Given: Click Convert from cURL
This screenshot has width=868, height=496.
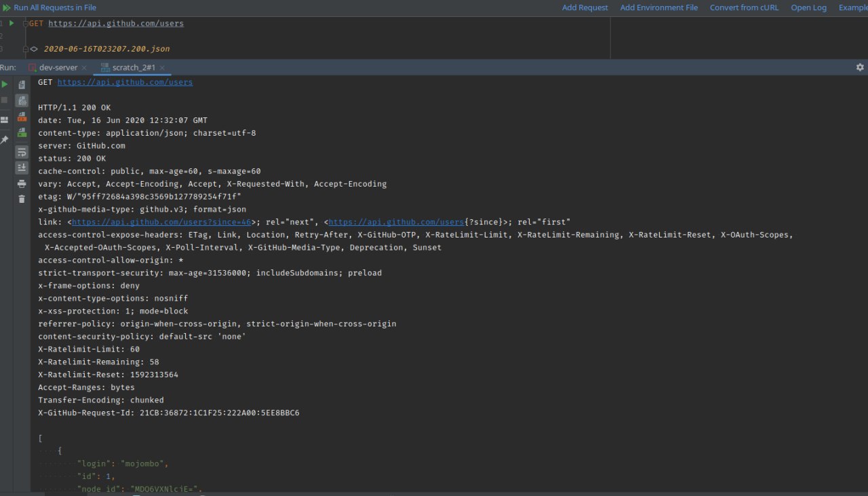Looking at the screenshot, I should pos(744,7).
